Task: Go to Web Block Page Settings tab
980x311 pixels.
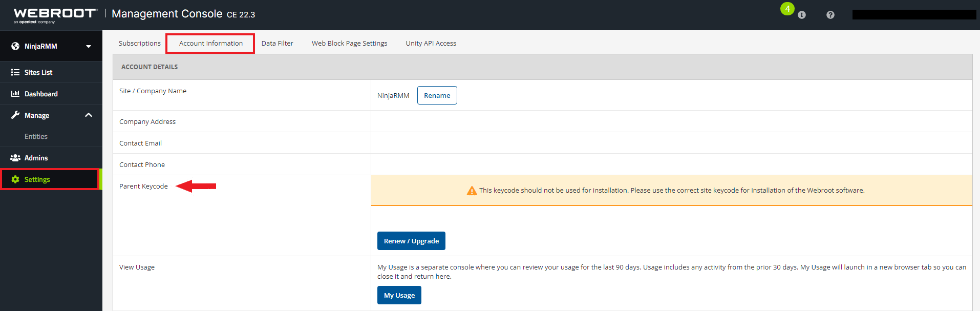Action: [x=349, y=44]
